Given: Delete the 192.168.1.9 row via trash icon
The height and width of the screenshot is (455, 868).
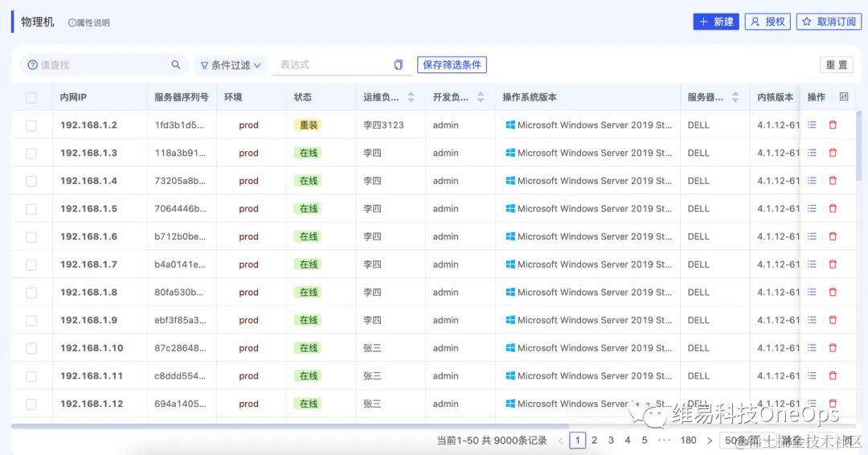Looking at the screenshot, I should pos(833,320).
